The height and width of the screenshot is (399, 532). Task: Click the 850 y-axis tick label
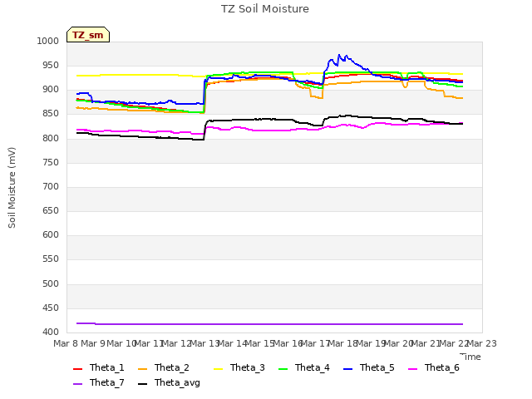[51, 114]
